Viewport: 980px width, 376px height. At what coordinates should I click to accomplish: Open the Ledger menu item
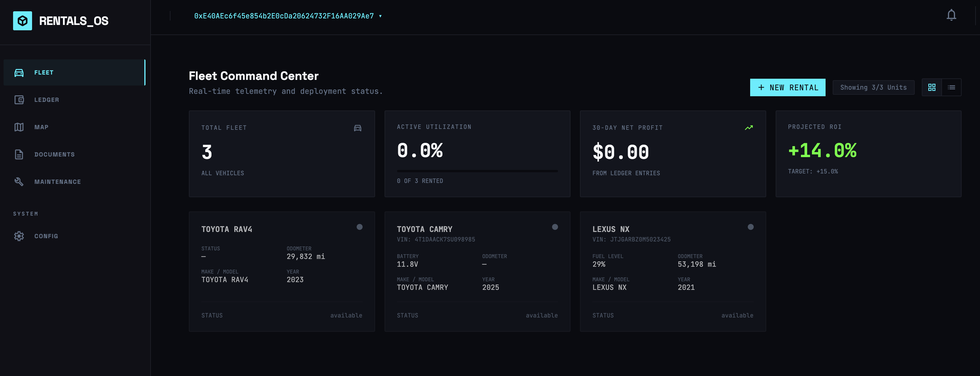coord(46,100)
